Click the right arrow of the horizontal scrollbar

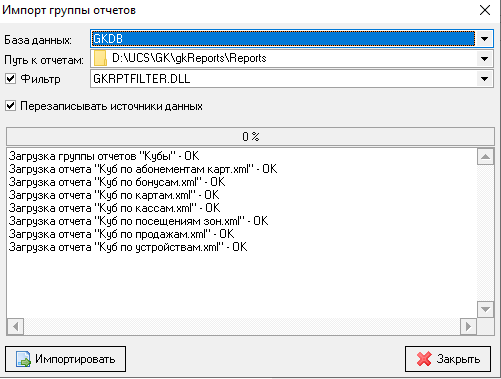click(x=468, y=326)
